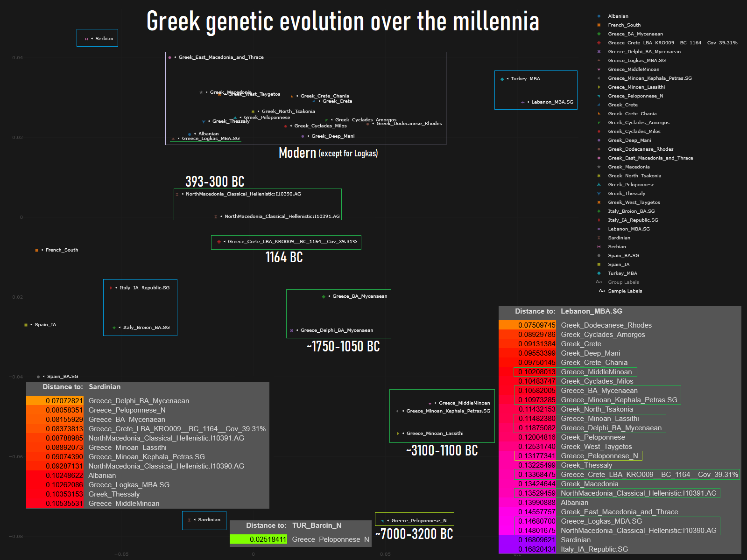Click the purple 0.16820434 distance cell
Viewport: 747px width, 560px height.
(528, 549)
